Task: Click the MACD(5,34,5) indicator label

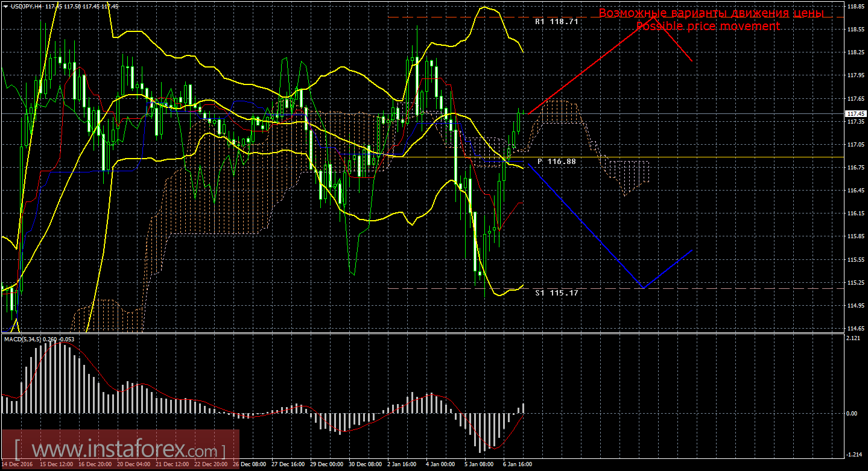Action: [22, 340]
